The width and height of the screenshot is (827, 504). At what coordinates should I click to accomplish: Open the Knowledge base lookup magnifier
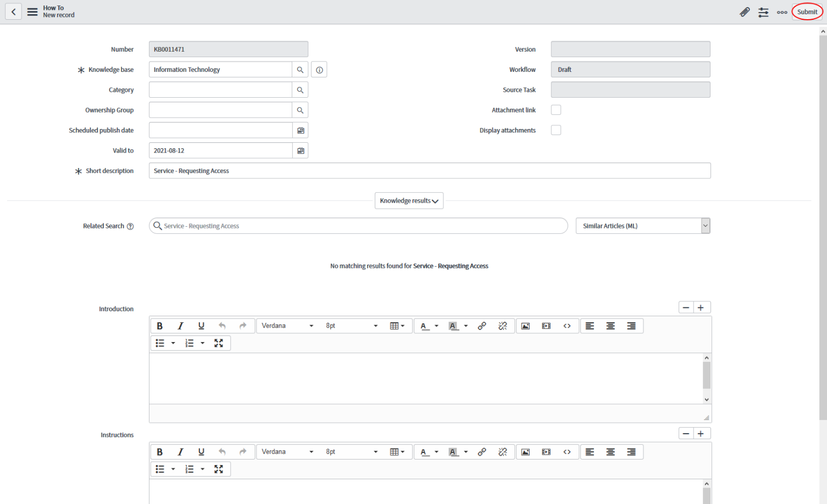click(300, 69)
